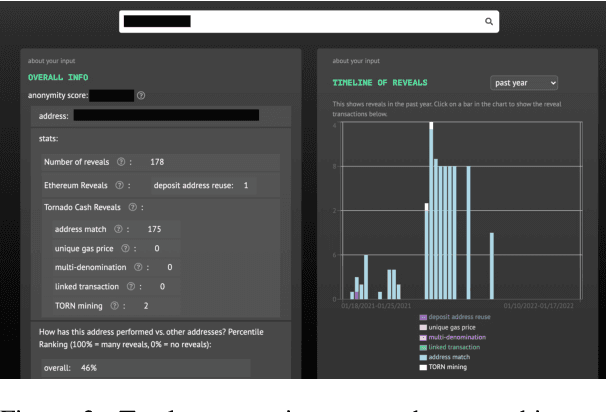Toggle address match legend entry in chart
Image resolution: width=606 pixels, height=412 pixels.
(x=446, y=357)
